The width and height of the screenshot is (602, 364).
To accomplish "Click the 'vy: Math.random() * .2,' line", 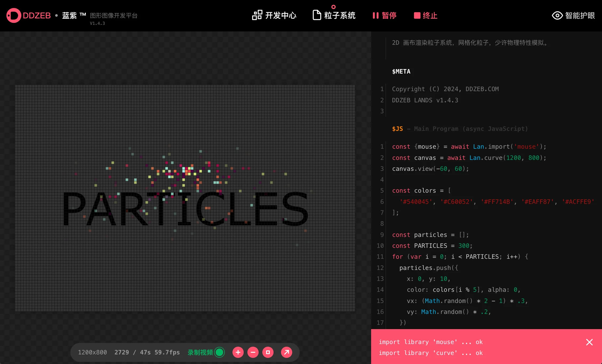I will pos(449,312).
